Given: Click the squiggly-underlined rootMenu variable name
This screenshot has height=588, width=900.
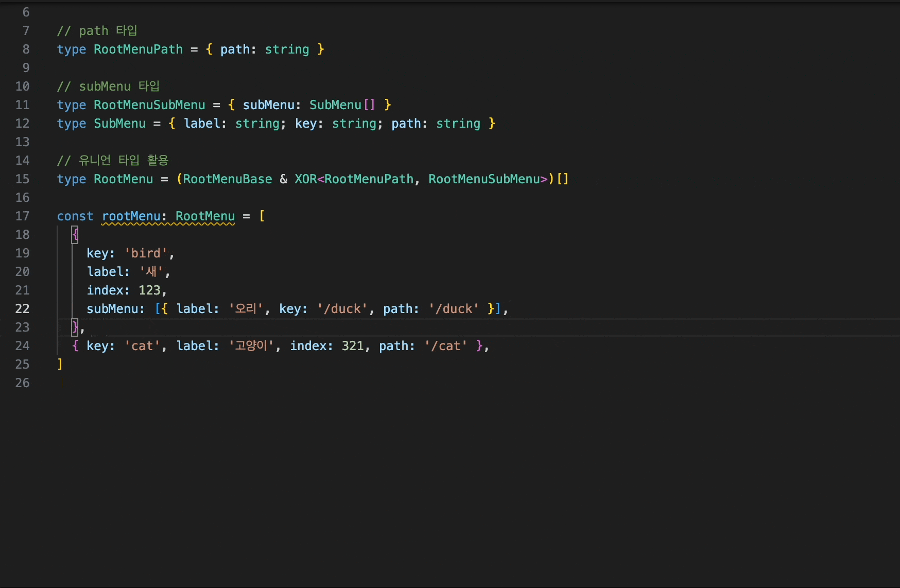Looking at the screenshot, I should coord(131,216).
